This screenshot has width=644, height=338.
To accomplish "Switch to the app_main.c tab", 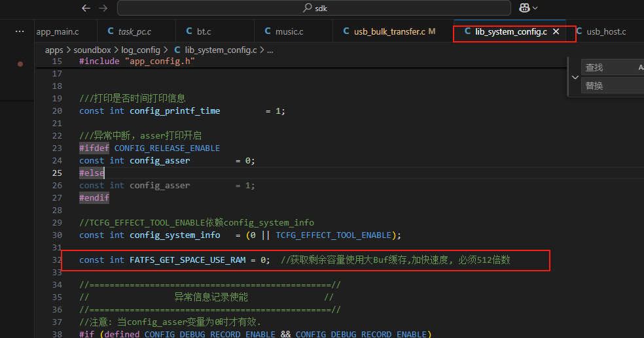I will [x=58, y=31].
